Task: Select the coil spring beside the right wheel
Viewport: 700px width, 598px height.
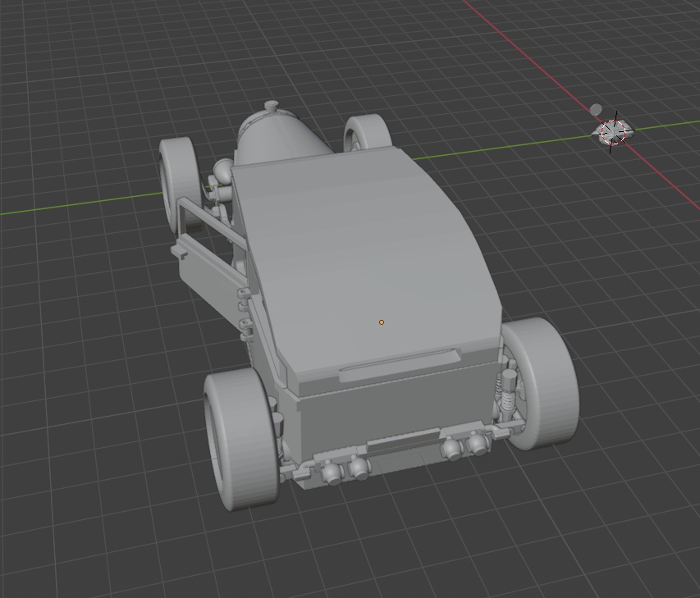Action: coord(509,401)
